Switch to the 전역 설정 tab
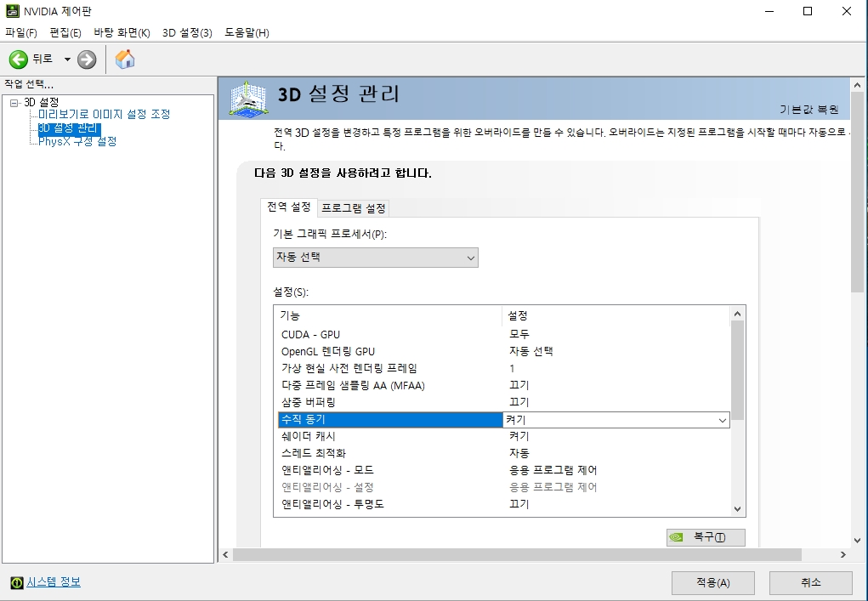Image resolution: width=868 pixels, height=601 pixels. 289,207
